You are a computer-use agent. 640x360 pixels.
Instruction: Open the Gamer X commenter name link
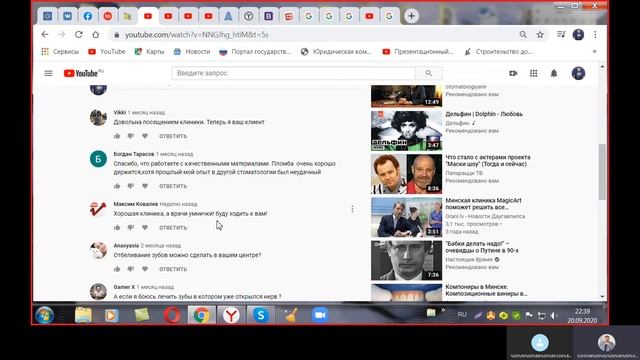pyautogui.click(x=124, y=287)
